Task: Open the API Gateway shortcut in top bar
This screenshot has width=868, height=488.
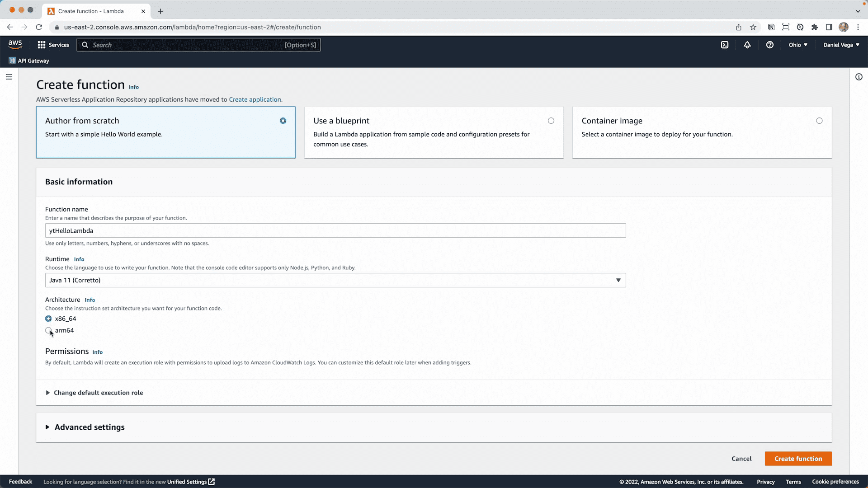Action: coord(28,60)
